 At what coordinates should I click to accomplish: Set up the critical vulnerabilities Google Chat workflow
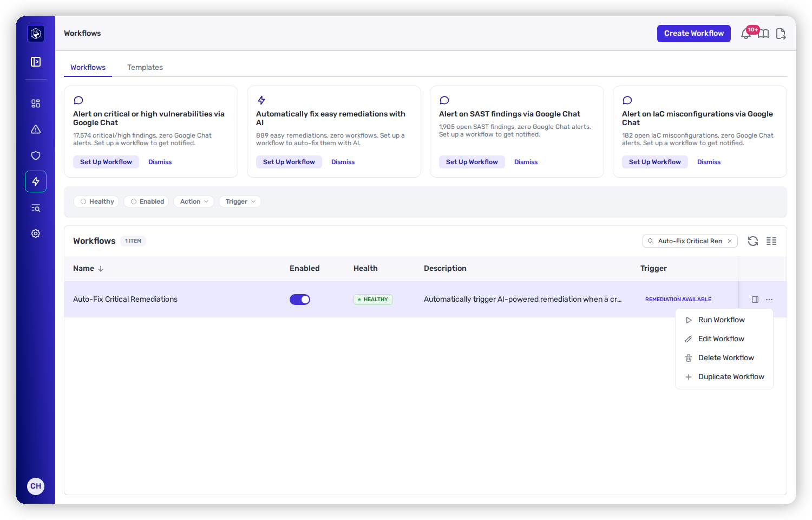(106, 162)
